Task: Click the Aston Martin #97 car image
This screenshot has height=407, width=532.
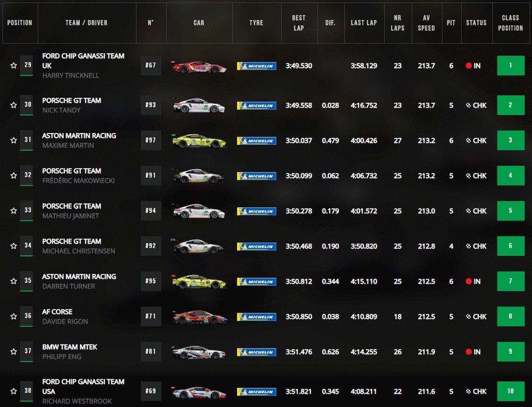Action: (x=199, y=140)
